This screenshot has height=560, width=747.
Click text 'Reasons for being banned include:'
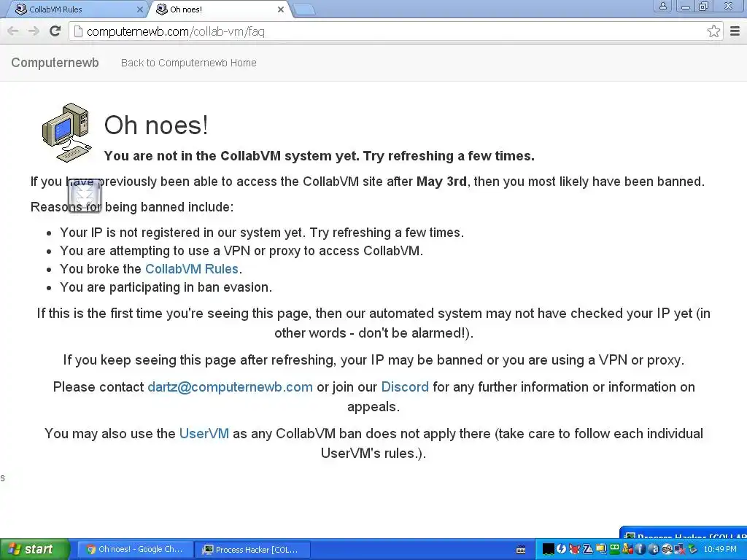(132, 206)
